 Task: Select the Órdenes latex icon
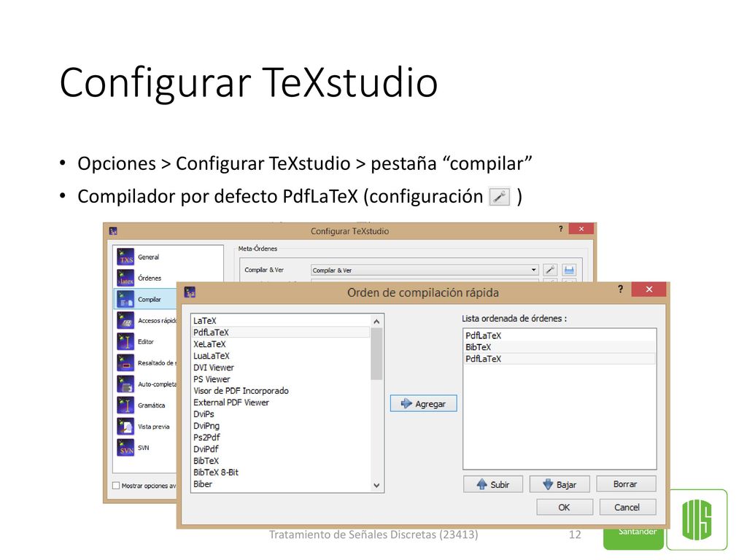(125, 278)
